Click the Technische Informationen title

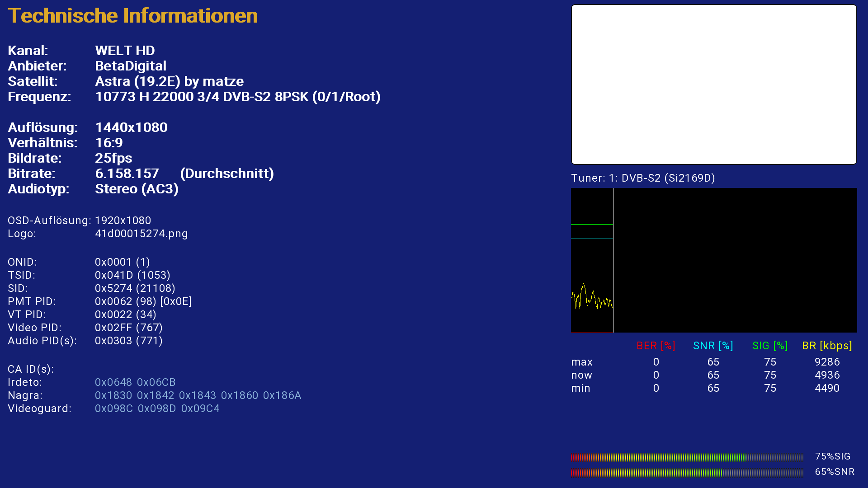point(132,16)
